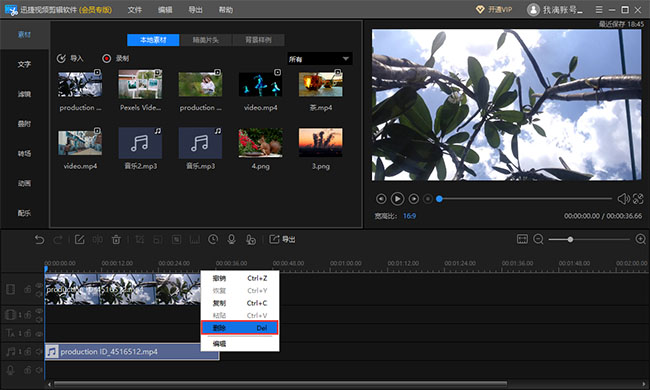The image size is (650, 390).
Task: Open the duration clock tool
Action: (213, 240)
